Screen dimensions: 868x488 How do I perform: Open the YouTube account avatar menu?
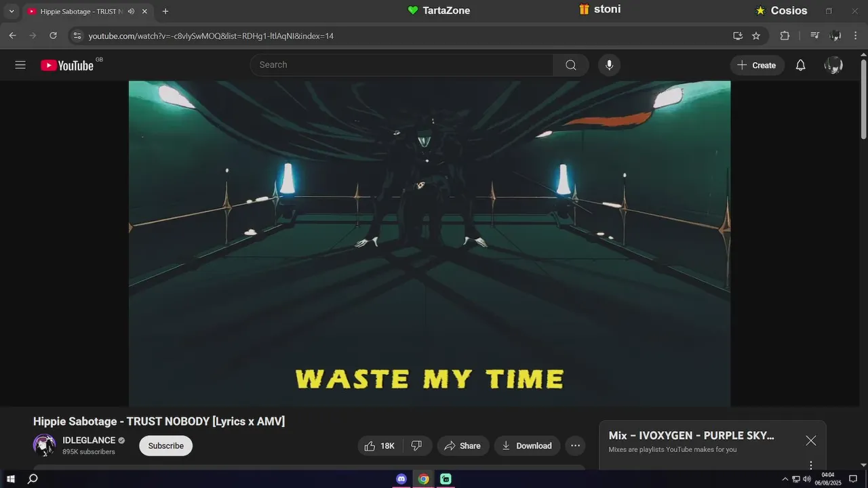[x=833, y=65]
